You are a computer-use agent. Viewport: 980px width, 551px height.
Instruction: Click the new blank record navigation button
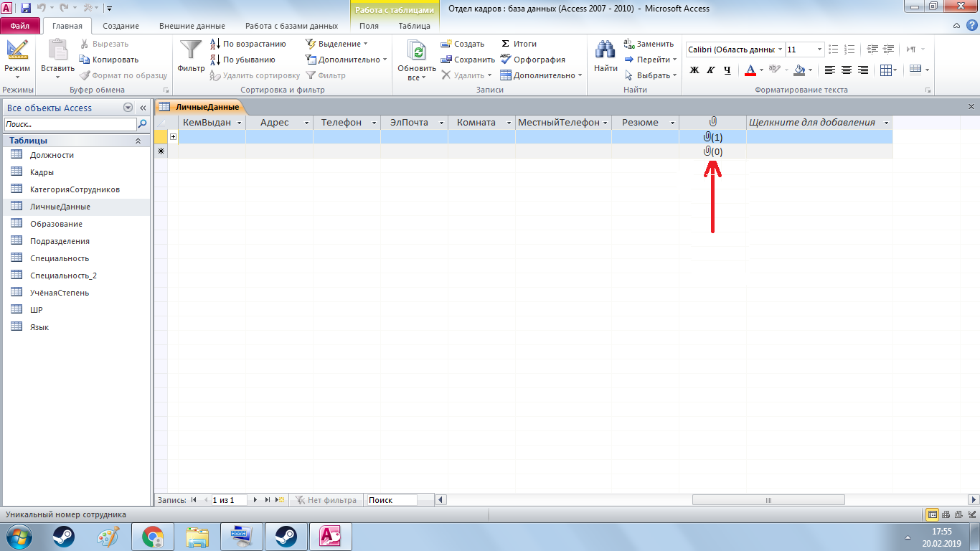pyautogui.click(x=280, y=500)
